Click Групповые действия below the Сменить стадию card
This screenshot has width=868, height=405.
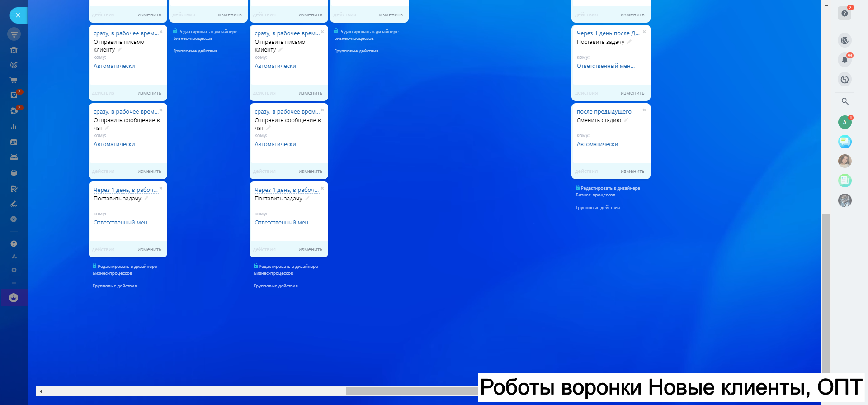[x=598, y=208]
